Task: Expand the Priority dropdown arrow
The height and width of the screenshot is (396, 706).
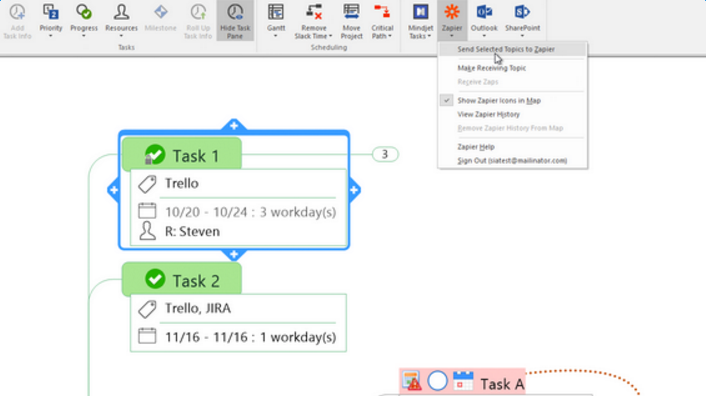Action: pyautogui.click(x=50, y=36)
